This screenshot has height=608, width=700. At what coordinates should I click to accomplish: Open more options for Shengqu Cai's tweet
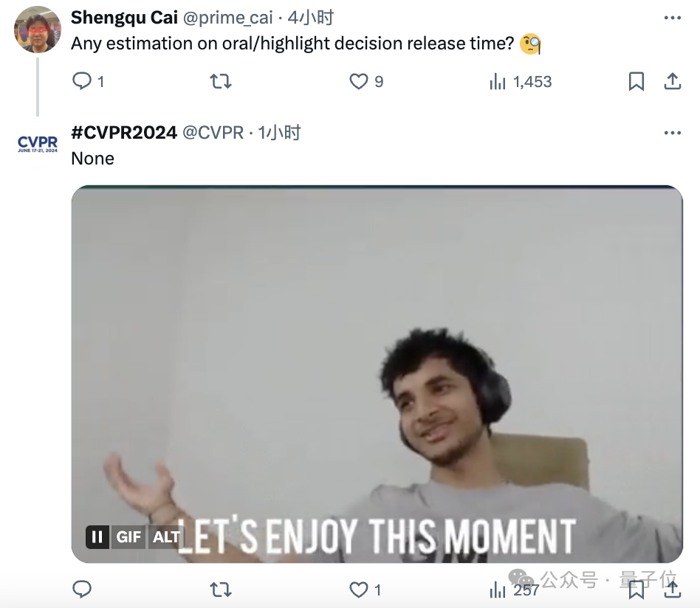tap(673, 18)
